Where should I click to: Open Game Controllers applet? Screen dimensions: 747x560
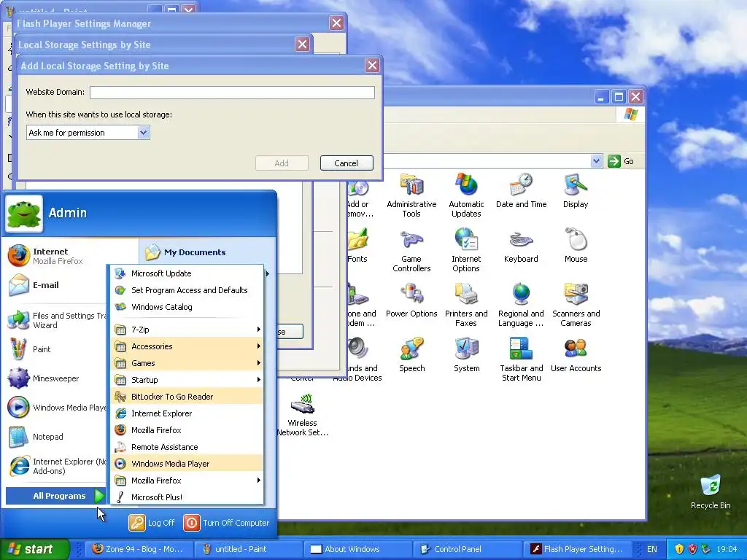(x=411, y=250)
